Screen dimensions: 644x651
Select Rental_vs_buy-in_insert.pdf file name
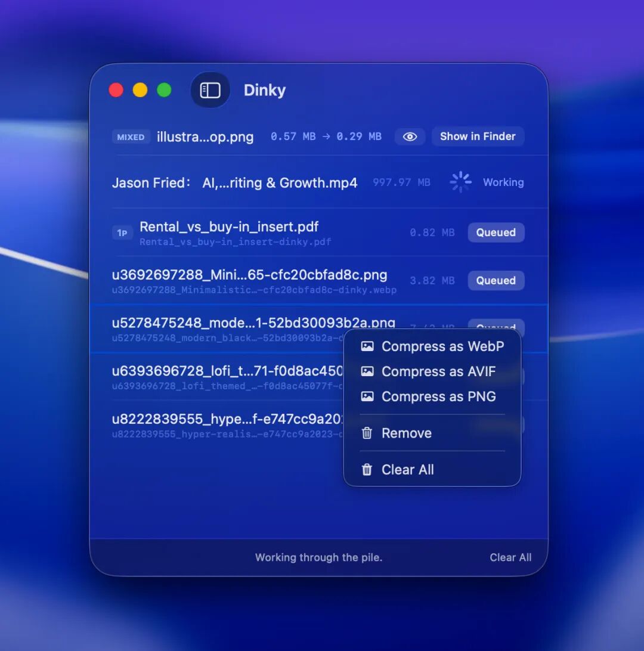[229, 227]
